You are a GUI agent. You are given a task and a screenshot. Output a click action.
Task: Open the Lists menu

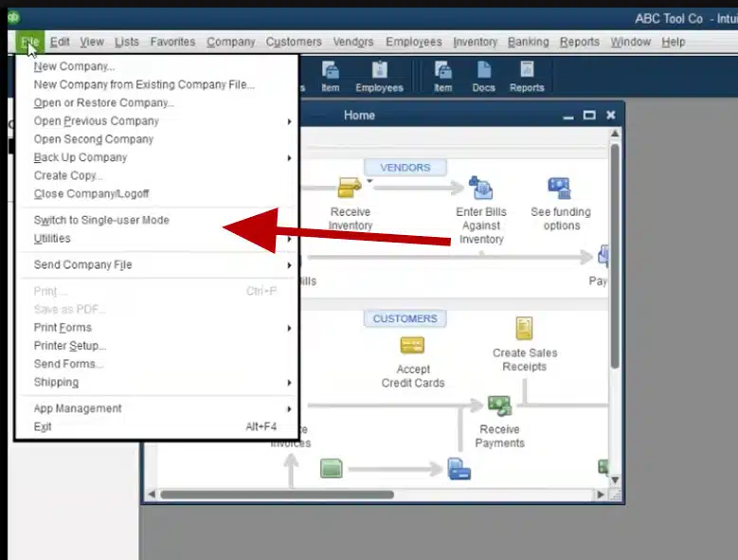pyautogui.click(x=127, y=42)
